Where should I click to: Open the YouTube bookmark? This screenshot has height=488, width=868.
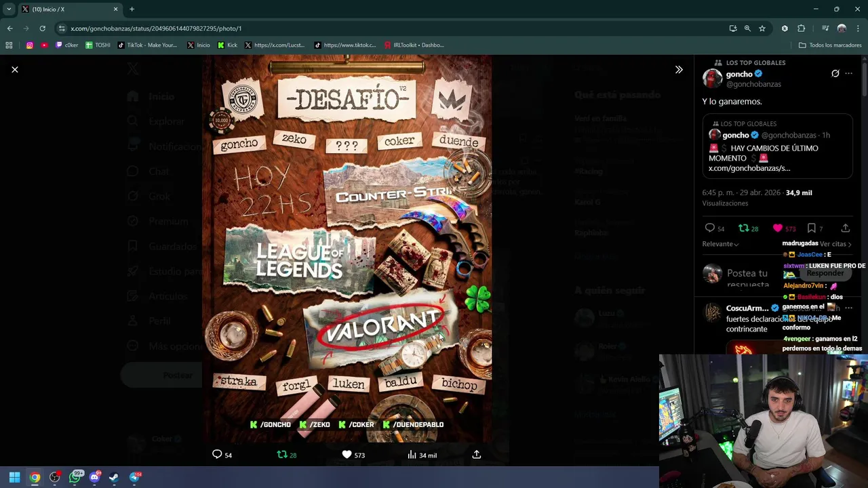coord(44,45)
